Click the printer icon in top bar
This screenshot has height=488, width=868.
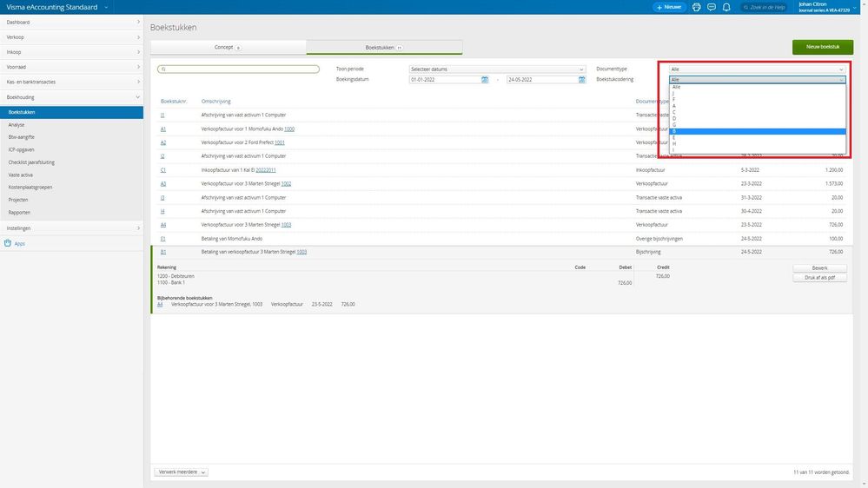pos(696,7)
